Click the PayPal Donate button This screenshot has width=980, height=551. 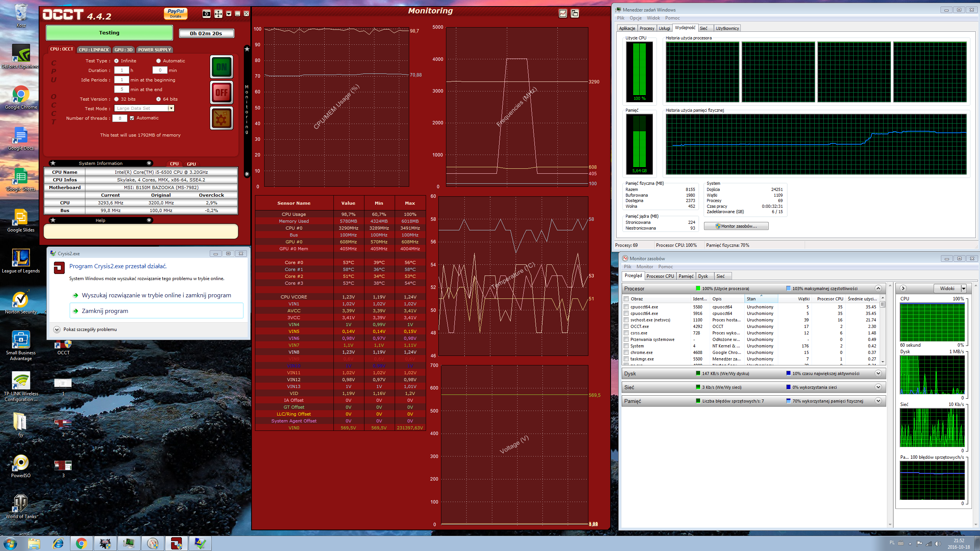tap(176, 13)
